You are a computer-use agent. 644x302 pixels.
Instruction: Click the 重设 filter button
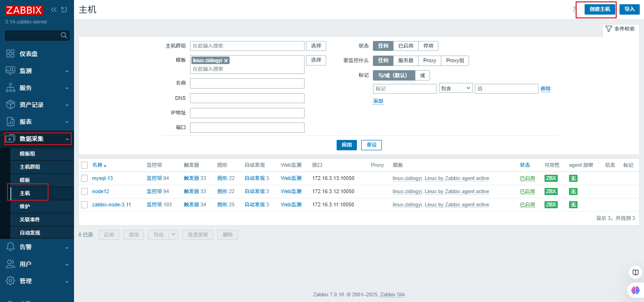tap(372, 145)
